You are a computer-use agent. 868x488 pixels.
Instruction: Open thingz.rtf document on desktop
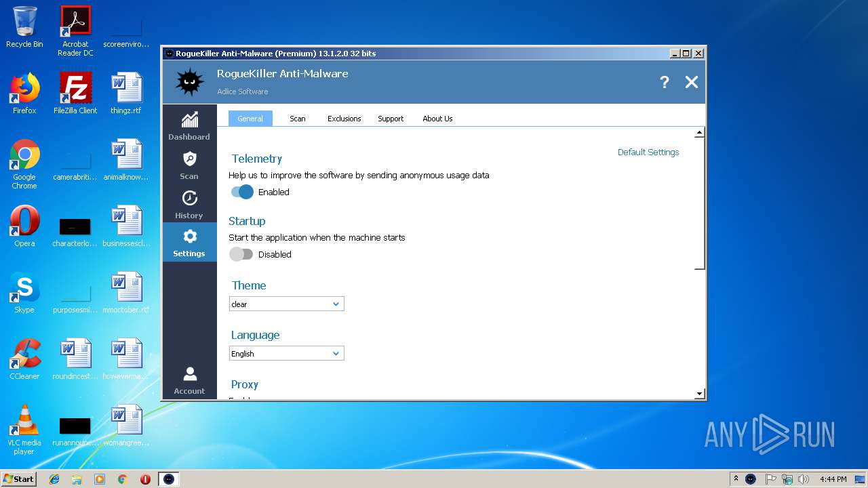(x=126, y=94)
